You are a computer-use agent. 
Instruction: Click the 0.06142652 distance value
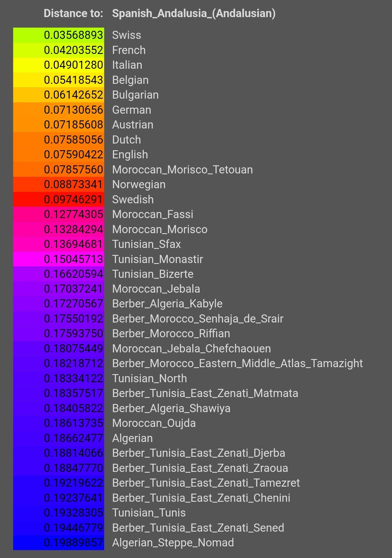pos(73,95)
